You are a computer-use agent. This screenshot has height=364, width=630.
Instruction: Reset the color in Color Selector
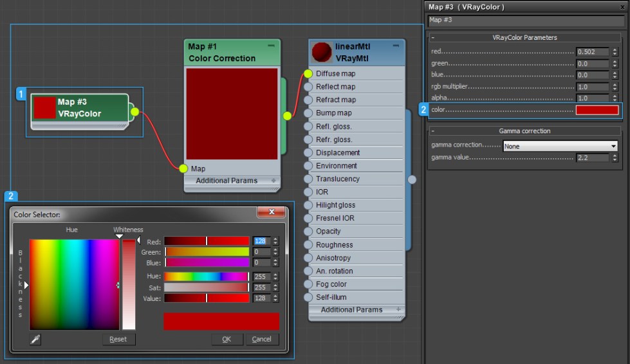point(118,339)
